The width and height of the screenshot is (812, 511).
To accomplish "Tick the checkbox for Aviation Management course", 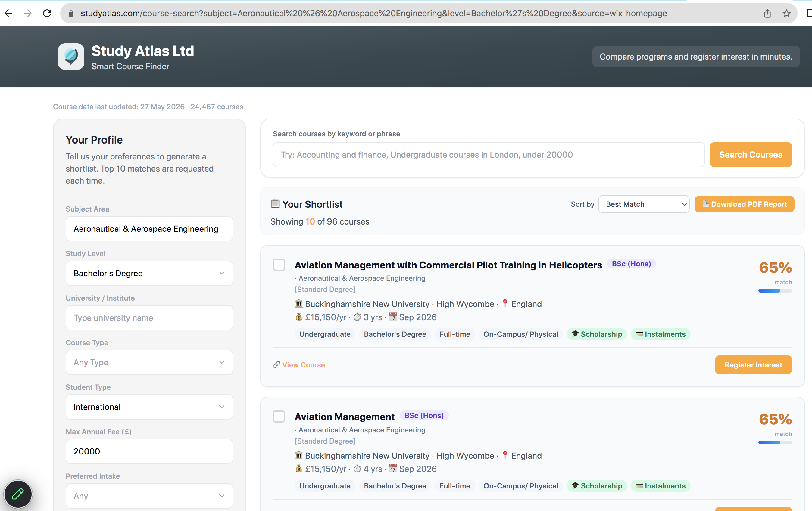I will click(279, 416).
